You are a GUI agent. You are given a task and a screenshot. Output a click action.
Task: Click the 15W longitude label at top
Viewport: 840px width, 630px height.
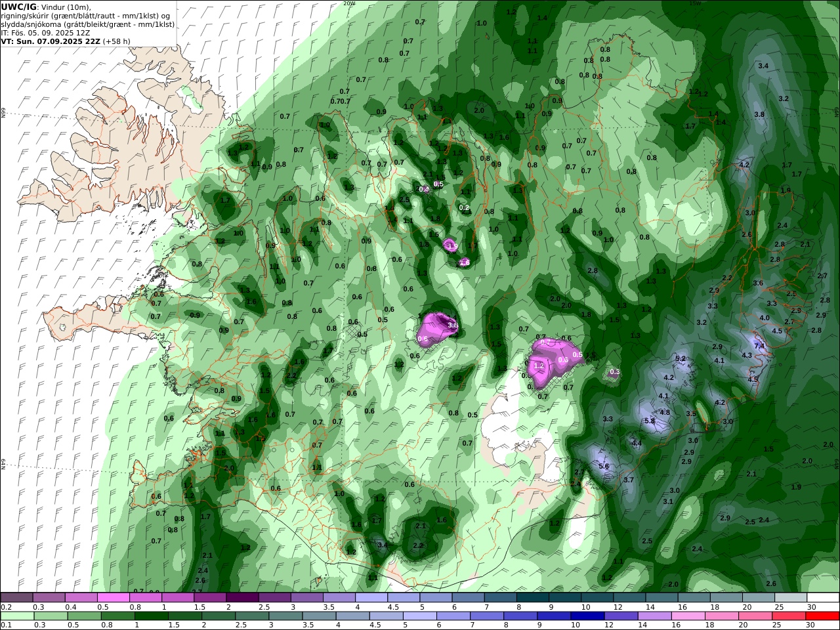point(695,3)
